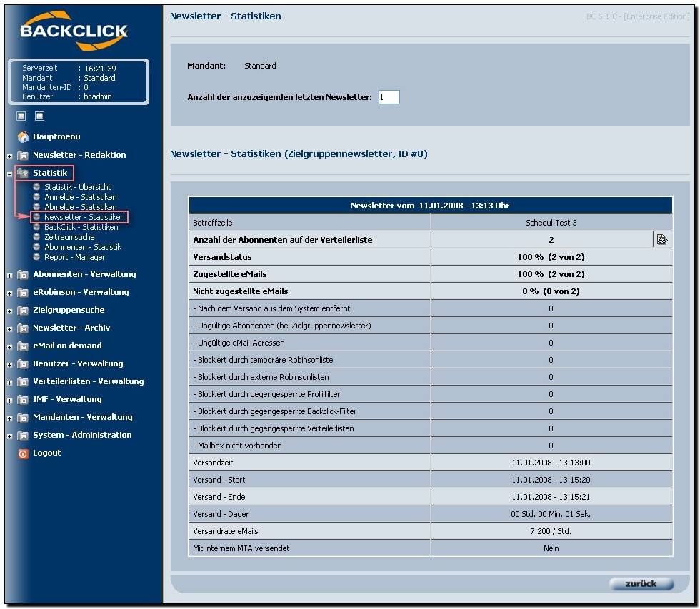The image size is (700, 609).
Task: Click the '7.200 / Std.' value
Action: coord(551,531)
